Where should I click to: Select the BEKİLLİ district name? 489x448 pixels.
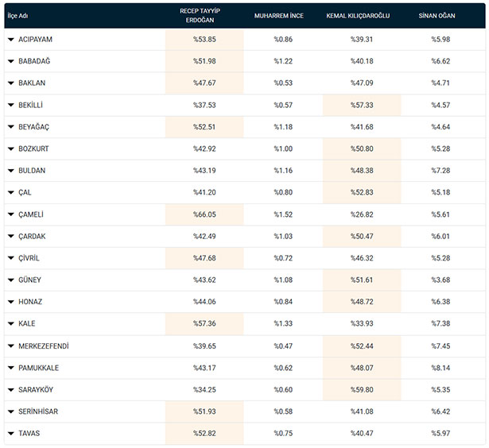point(30,105)
